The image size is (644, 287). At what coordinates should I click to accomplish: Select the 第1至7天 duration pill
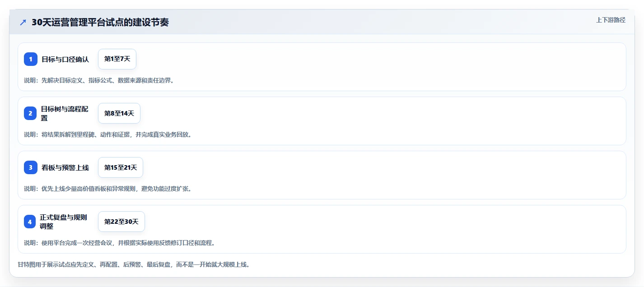tap(117, 59)
